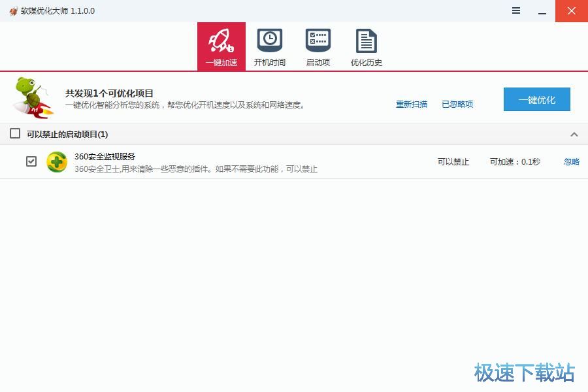Open the 一键加速 rocket tab
Viewport: 588px width, 392px height.
click(x=221, y=46)
